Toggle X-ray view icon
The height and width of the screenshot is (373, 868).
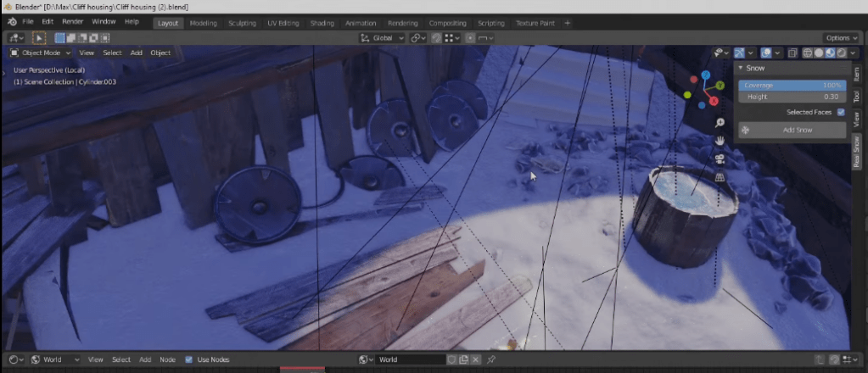[792, 53]
